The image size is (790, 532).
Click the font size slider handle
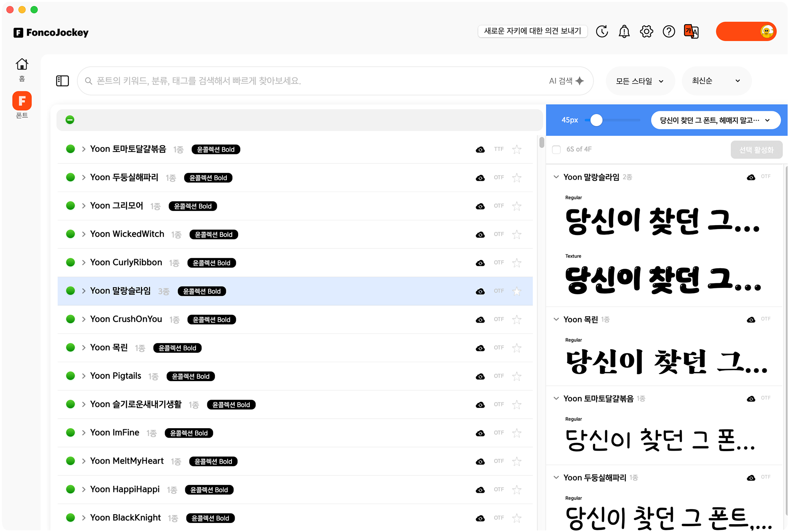(596, 120)
